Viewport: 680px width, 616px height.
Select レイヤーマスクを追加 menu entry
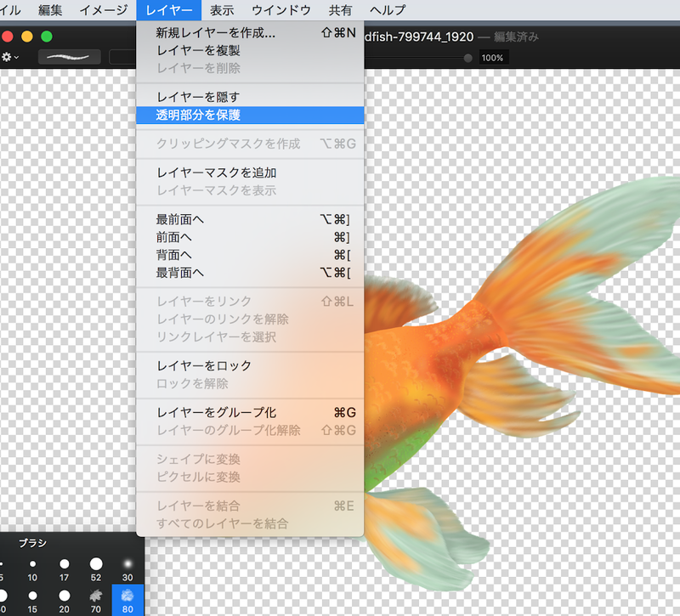coord(216,172)
